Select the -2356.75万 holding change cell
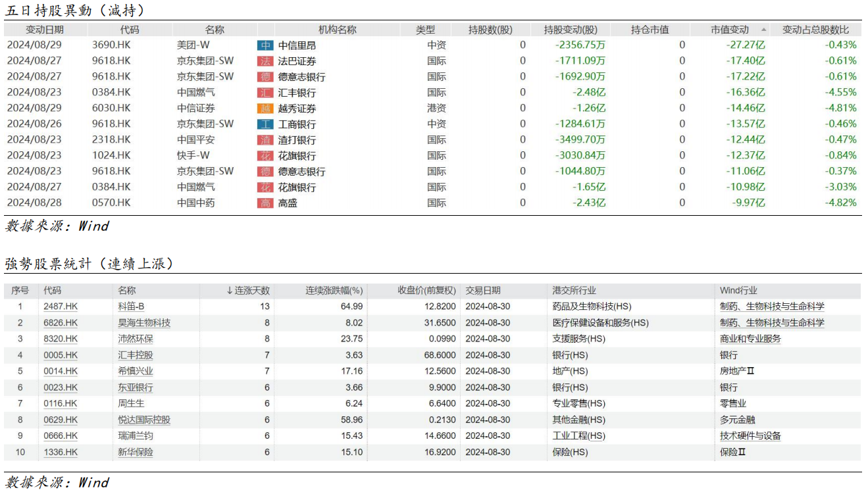The image size is (868, 498). (x=580, y=45)
